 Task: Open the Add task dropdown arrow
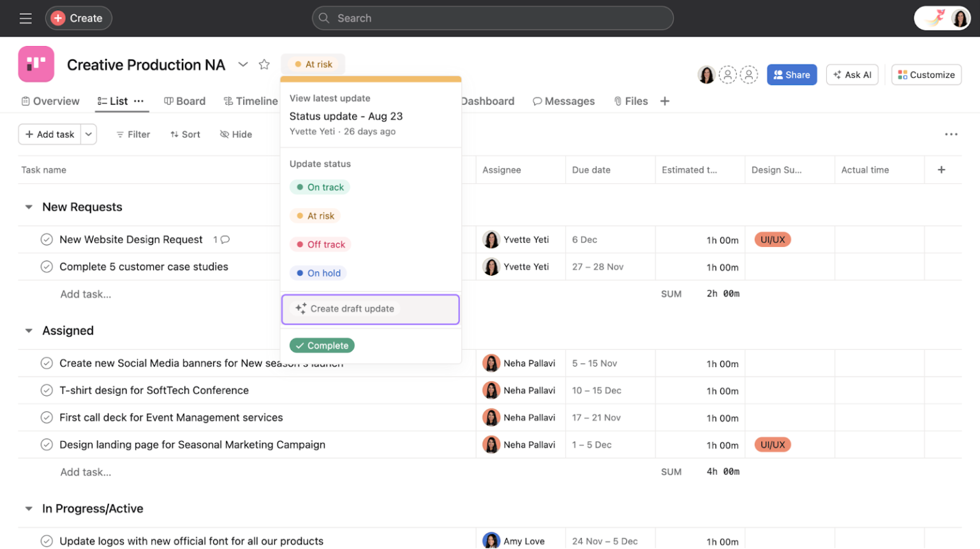pyautogui.click(x=89, y=134)
